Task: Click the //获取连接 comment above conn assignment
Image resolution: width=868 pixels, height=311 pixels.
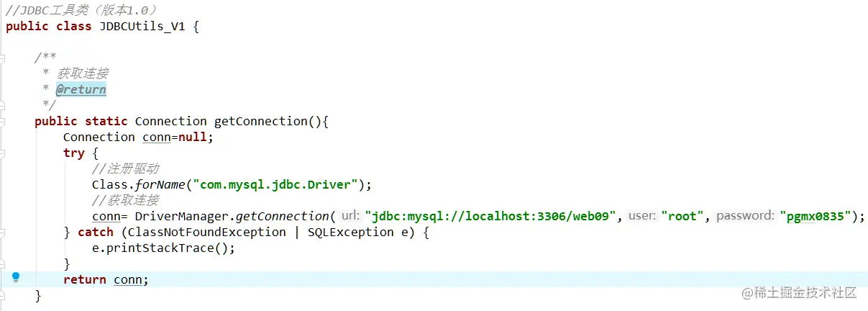Action: [x=125, y=200]
